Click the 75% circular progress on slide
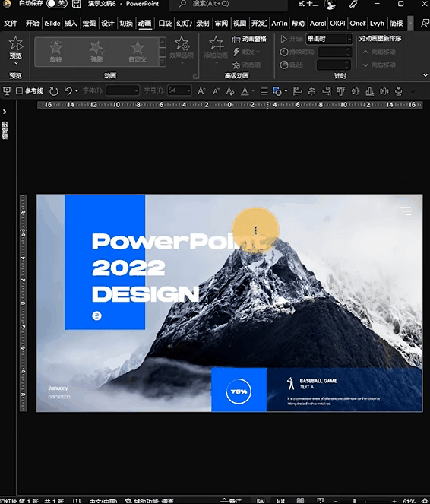 point(239,391)
